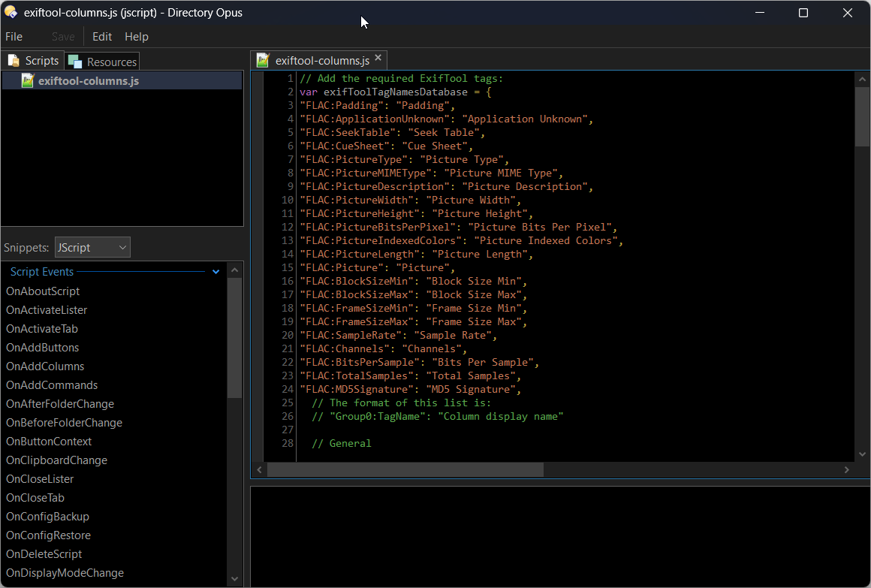The image size is (871, 588).
Task: Insert the OnAddCommands snippet
Action: pyautogui.click(x=52, y=385)
